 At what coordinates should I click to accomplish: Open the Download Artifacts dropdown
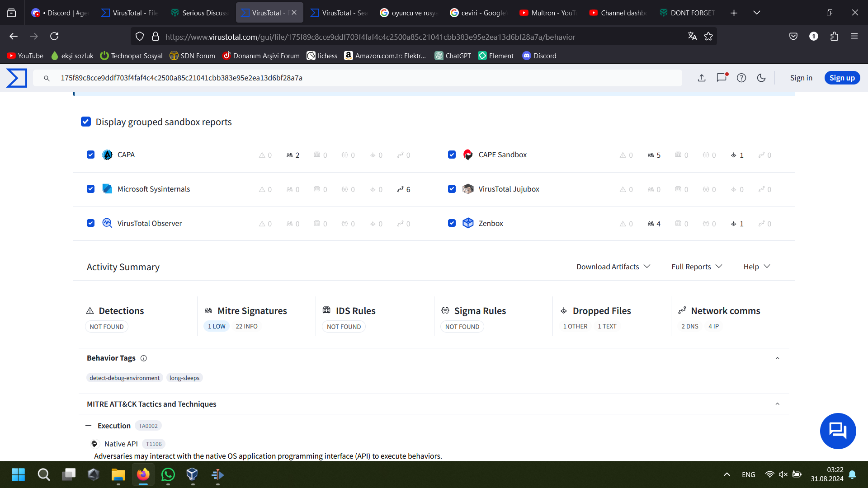click(613, 267)
